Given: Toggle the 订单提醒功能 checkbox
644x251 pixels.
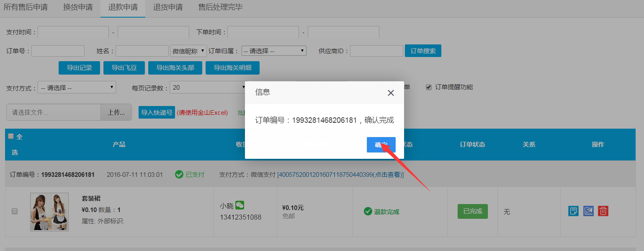Looking at the screenshot, I should (x=428, y=87).
